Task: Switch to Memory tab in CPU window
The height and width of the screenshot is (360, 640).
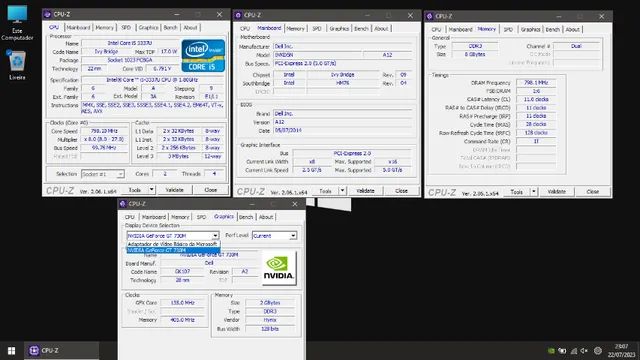Action: click(104, 28)
